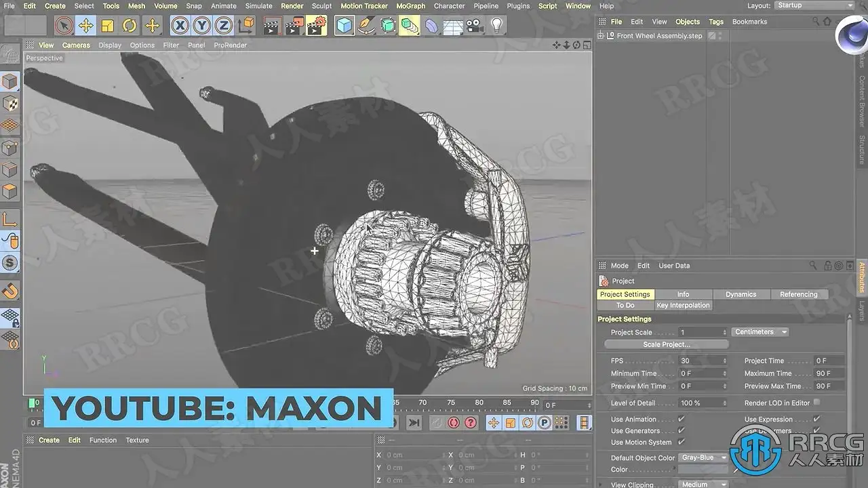
Task: Lock the Attributes panel element
Action: point(829,266)
